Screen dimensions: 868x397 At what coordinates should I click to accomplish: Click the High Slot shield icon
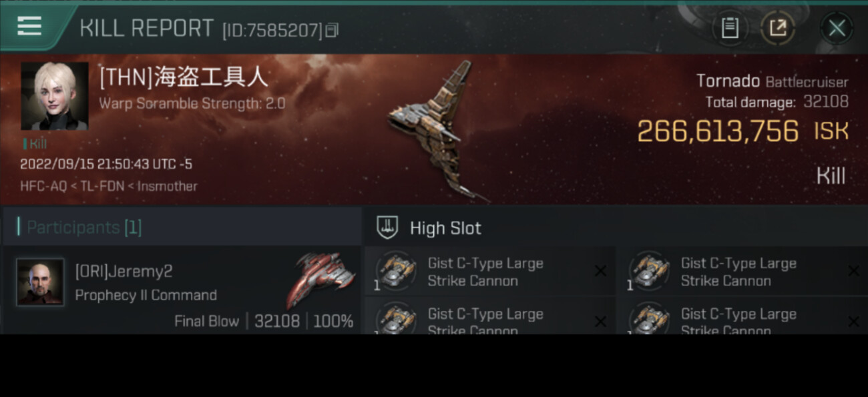[x=387, y=228]
